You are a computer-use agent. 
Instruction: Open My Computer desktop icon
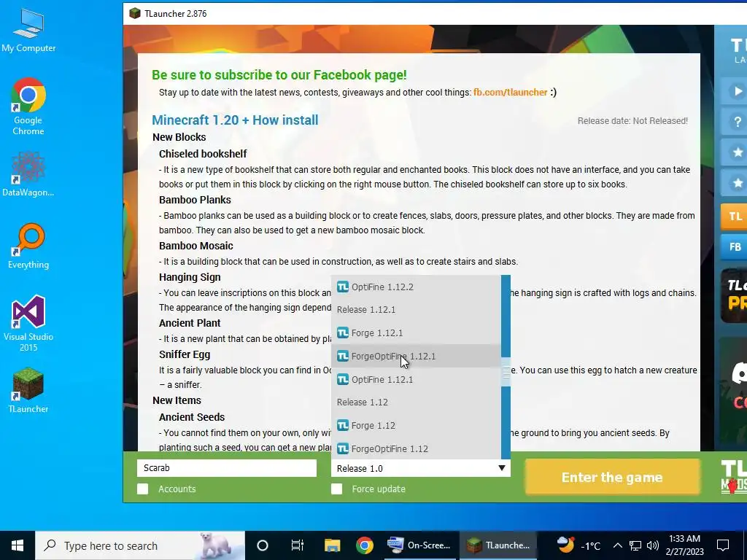pos(28,31)
